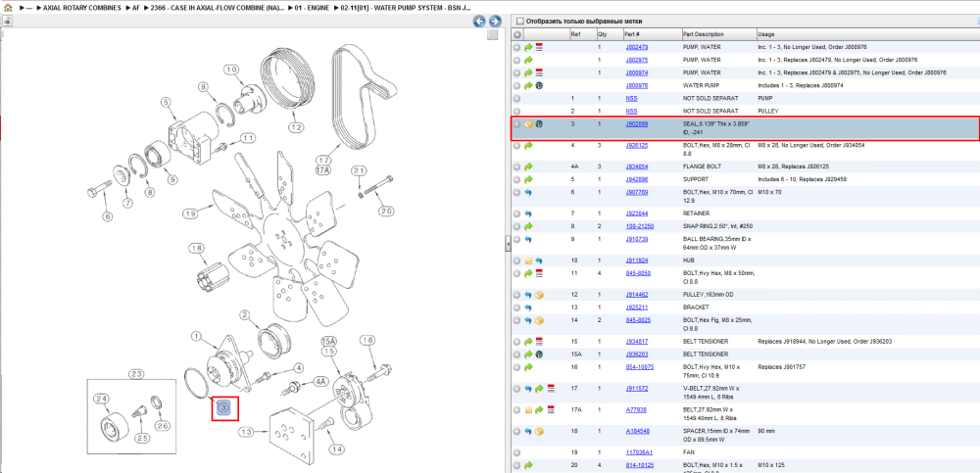The image size is (980, 473).
Task: Click the blue arrow on the J925211 bracket row
Action: pos(528,307)
